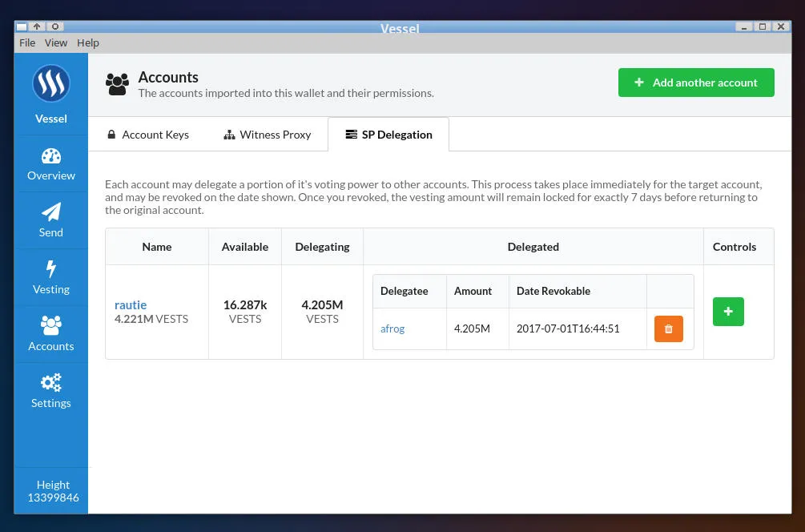Click the date 2017-07-01T16:44:51
Viewport: 805px width, 532px height.
pyautogui.click(x=568, y=328)
